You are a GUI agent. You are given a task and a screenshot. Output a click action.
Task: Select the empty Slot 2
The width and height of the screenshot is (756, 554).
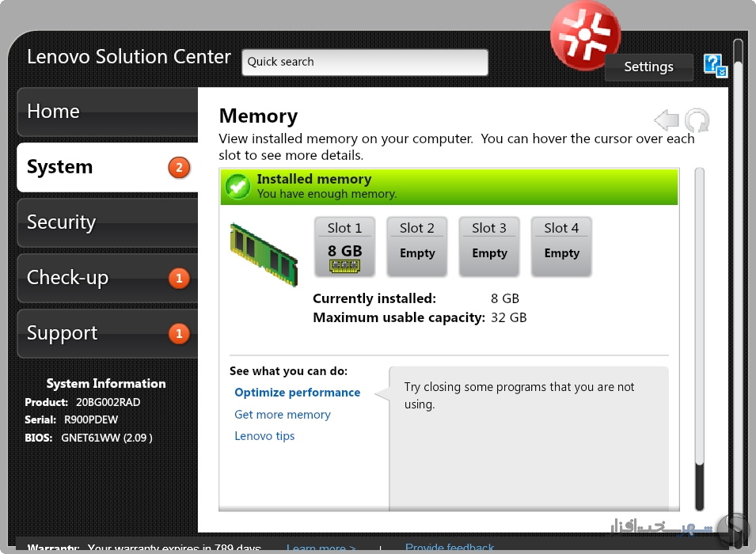coord(416,247)
